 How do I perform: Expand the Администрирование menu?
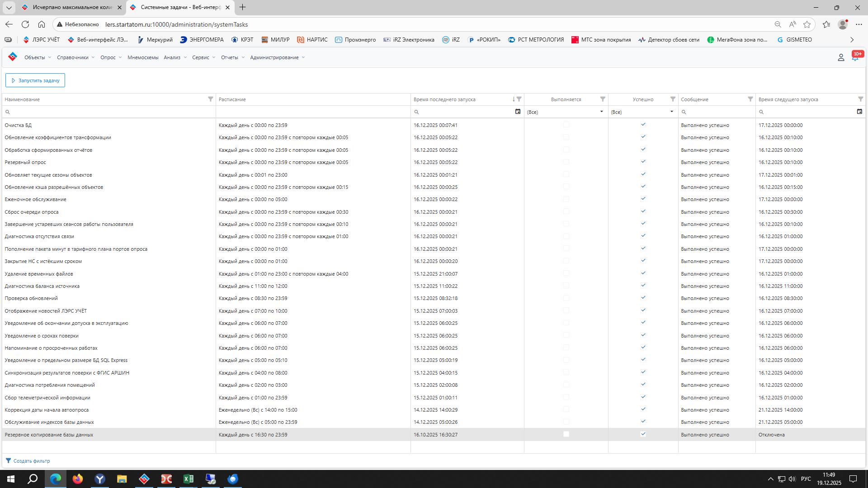click(x=277, y=57)
